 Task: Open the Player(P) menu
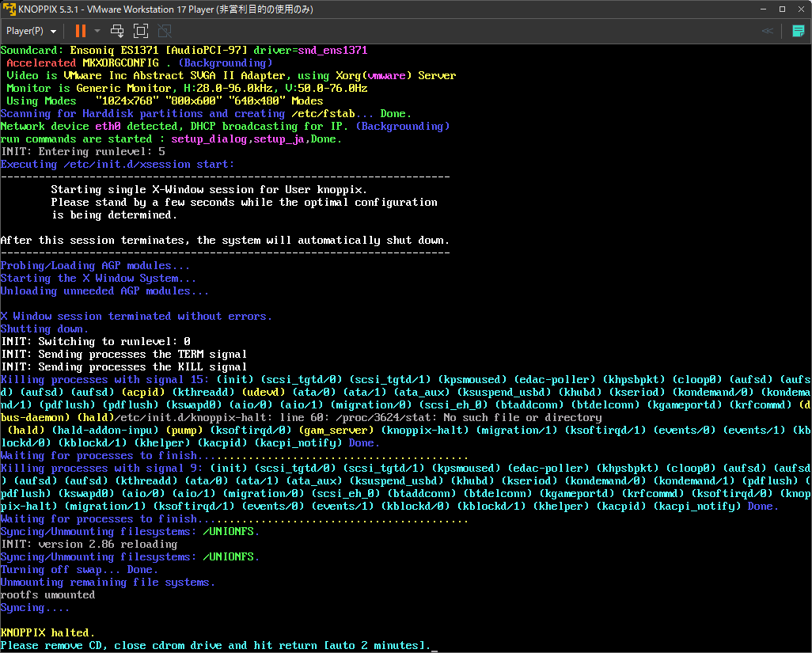(31, 31)
